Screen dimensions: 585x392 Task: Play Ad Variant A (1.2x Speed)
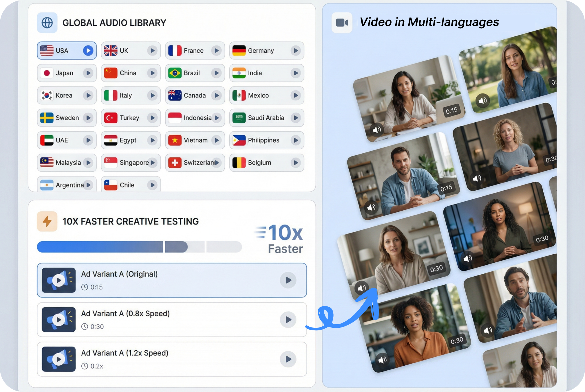click(x=288, y=359)
